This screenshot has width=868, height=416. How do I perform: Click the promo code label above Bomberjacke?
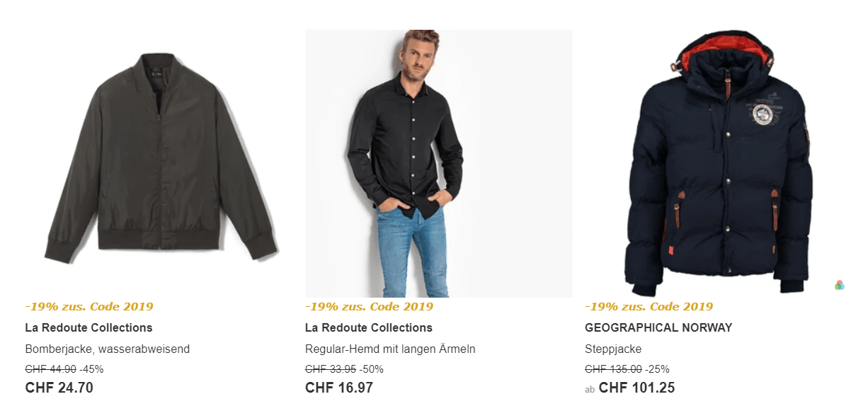[89, 307]
